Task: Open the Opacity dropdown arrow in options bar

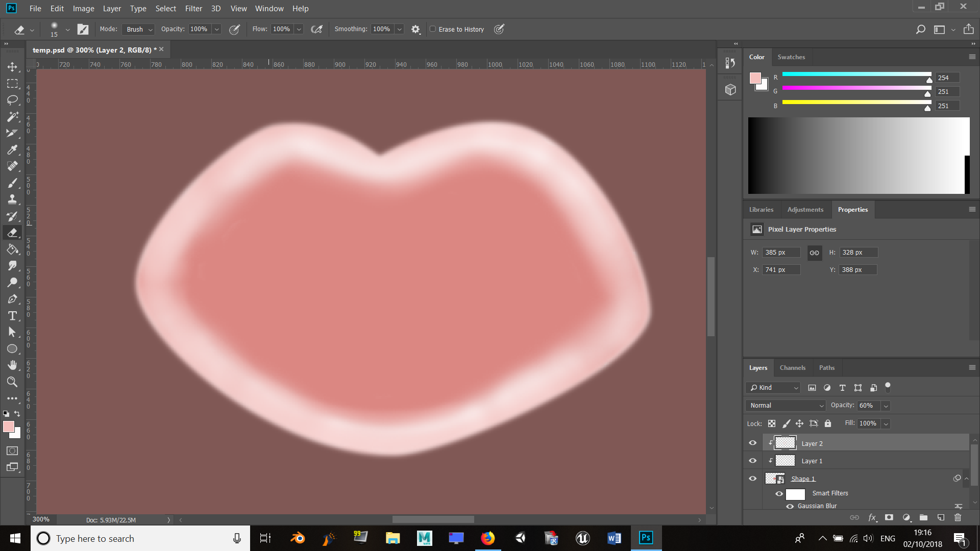Action: point(216,29)
